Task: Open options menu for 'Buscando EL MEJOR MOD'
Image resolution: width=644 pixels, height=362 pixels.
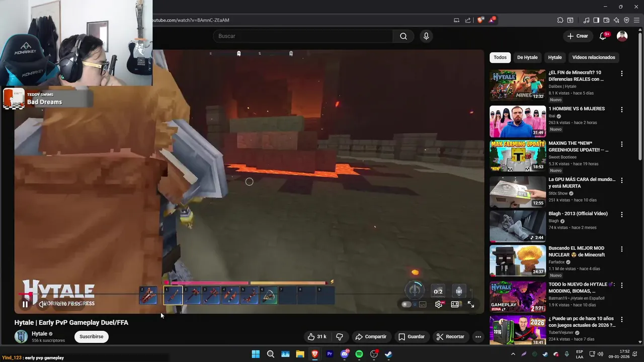Action: [622, 249]
